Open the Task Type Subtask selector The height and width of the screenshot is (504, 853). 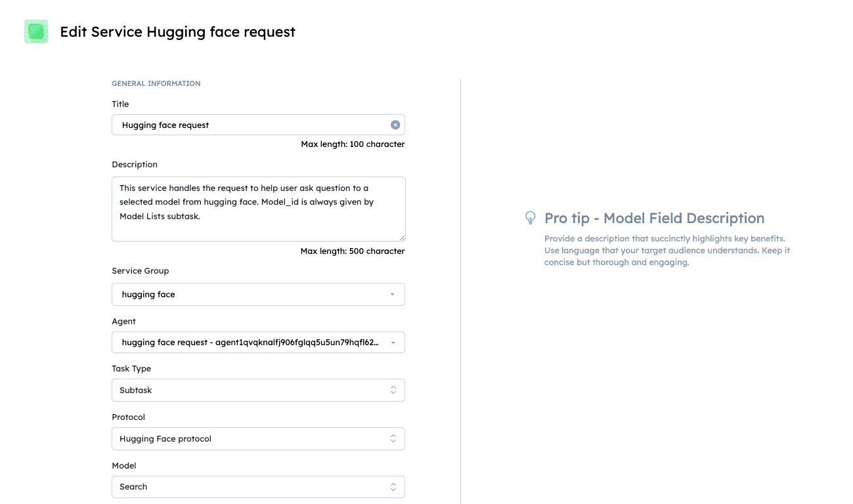[258, 390]
